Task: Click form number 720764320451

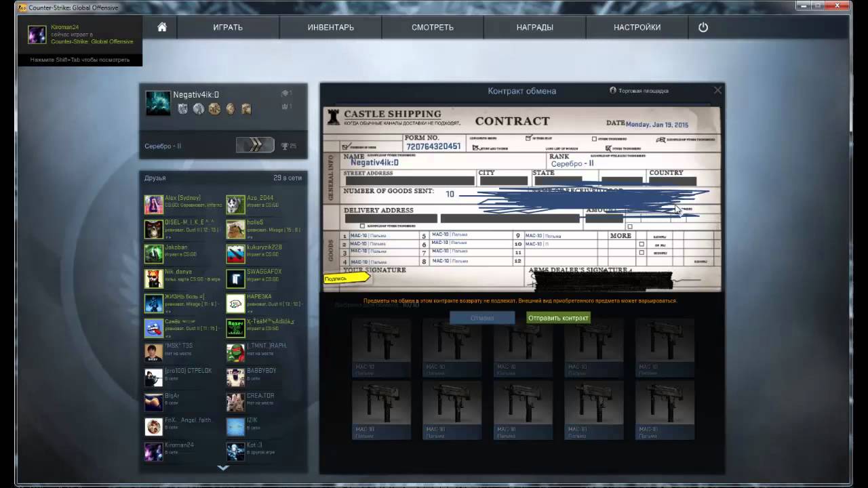Action: (x=433, y=146)
